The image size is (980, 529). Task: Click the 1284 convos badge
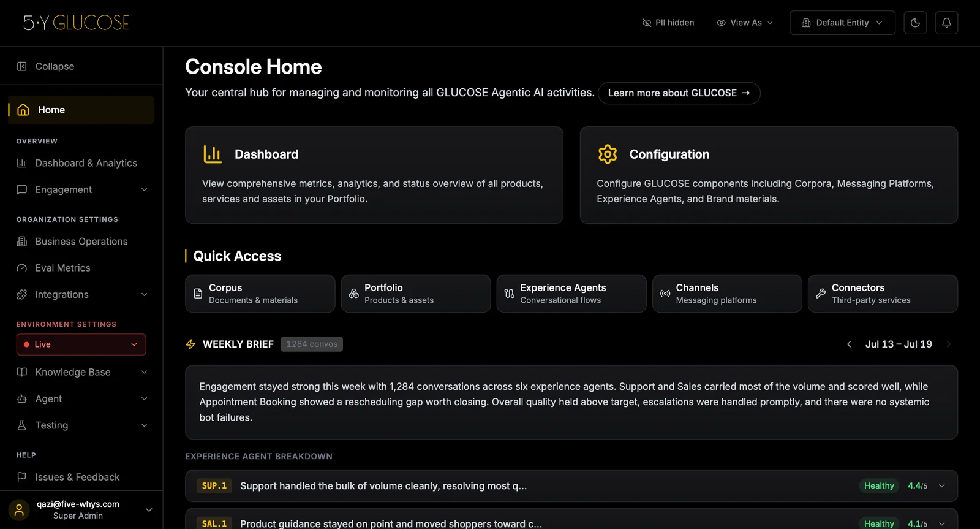click(312, 344)
